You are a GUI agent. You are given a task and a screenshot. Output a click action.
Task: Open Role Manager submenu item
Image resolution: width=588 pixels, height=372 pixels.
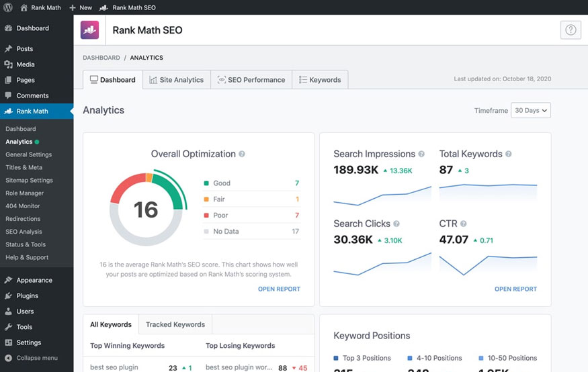point(24,193)
